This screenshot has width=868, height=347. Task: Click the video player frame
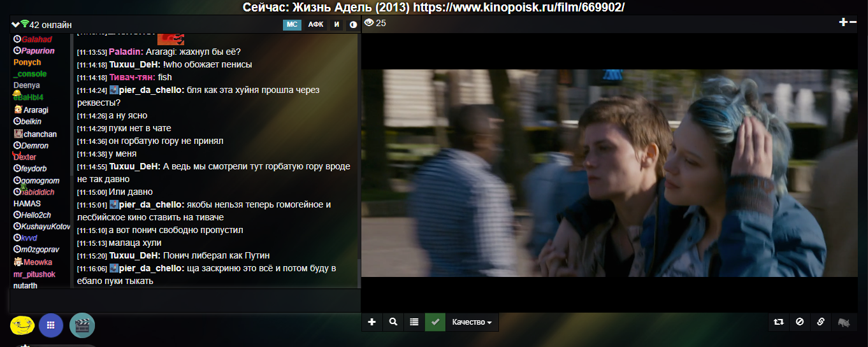[x=609, y=173]
